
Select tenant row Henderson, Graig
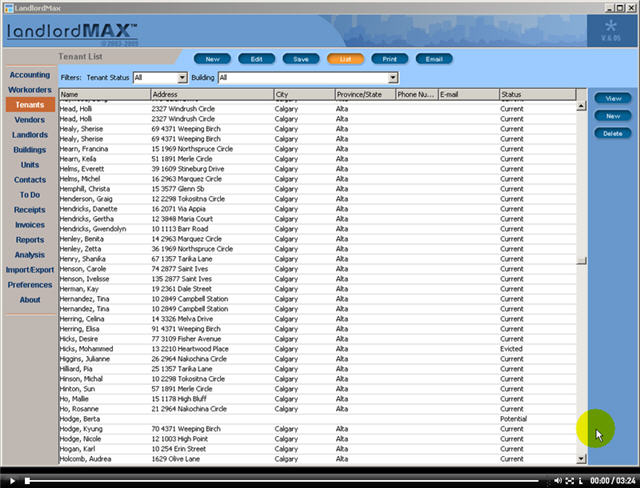[318, 199]
